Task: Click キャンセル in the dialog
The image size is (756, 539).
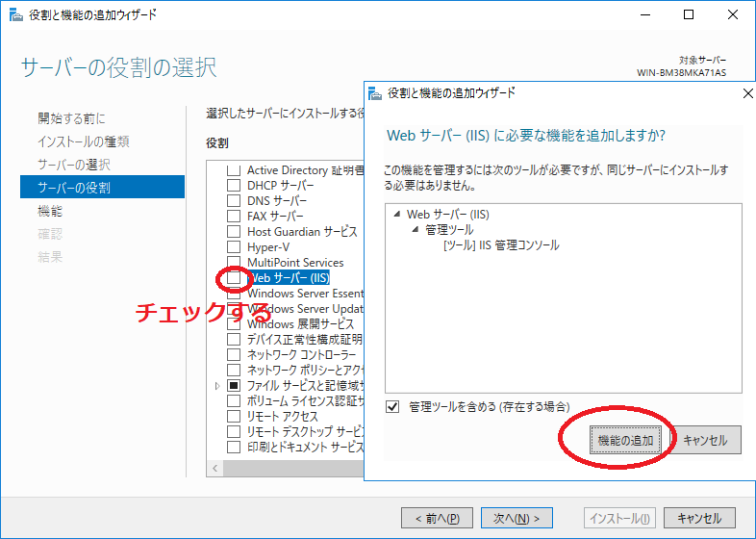Action: [x=705, y=440]
